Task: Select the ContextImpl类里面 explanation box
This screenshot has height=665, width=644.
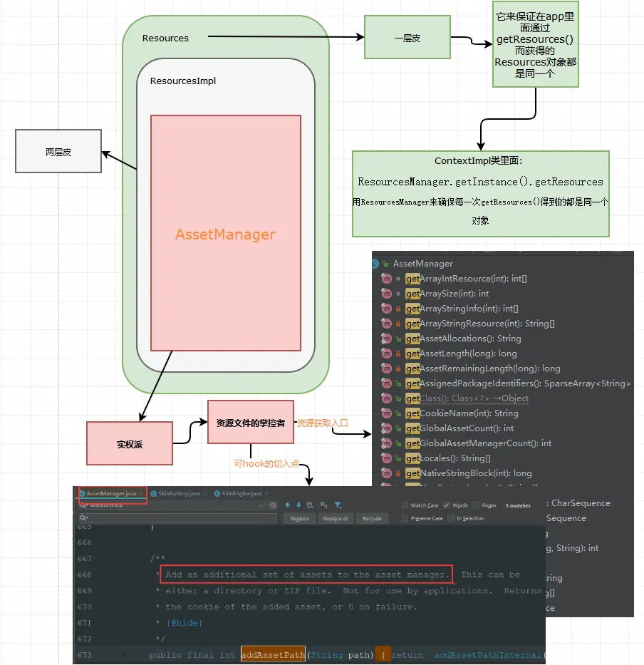Action: [x=481, y=194]
